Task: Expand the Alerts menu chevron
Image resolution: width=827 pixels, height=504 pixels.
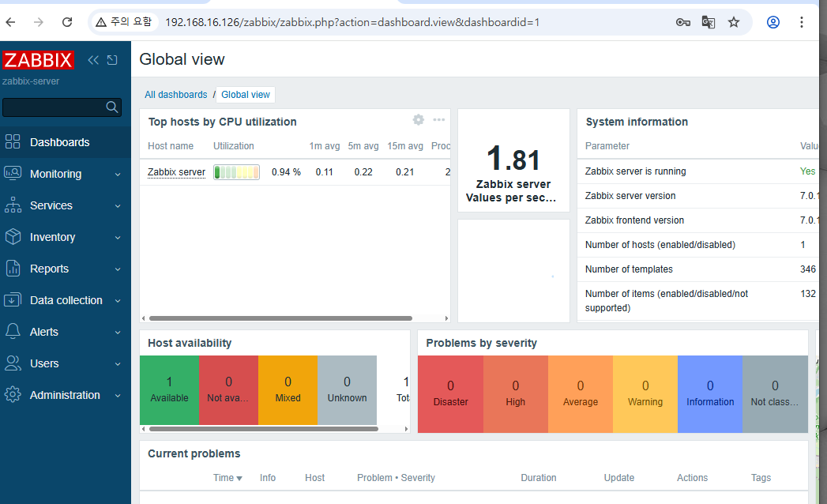Action: coord(118,333)
